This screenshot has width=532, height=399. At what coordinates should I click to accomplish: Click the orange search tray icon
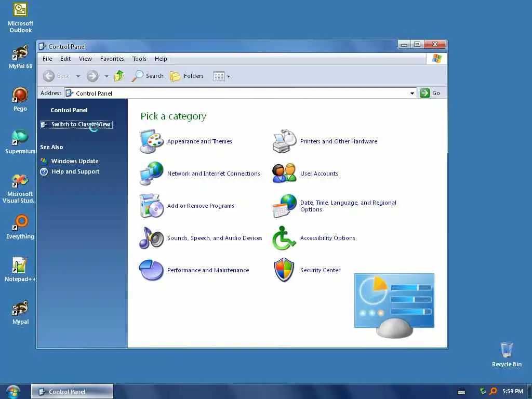tap(494, 391)
